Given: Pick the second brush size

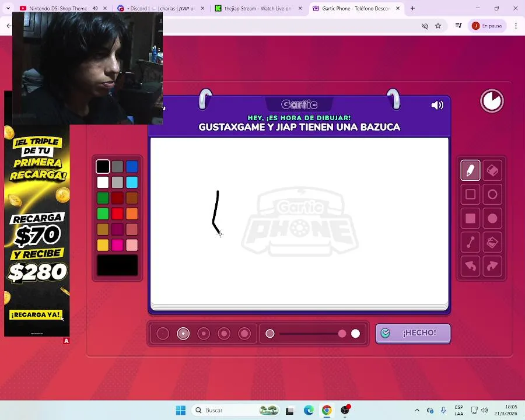Looking at the screenshot, I should click(x=183, y=334).
